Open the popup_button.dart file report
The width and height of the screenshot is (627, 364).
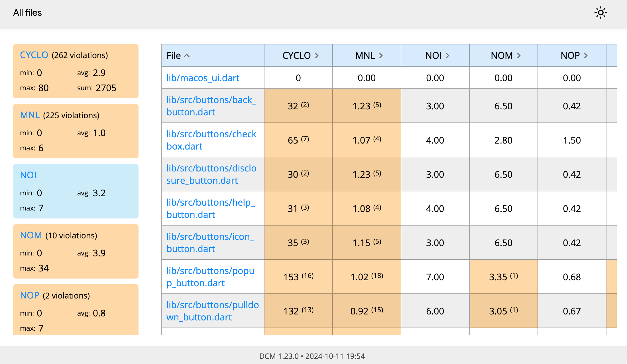pyautogui.click(x=210, y=277)
